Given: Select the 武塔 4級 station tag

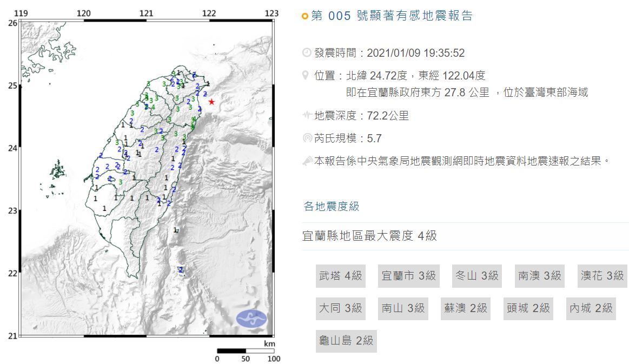Looking at the screenshot, I should point(340,276).
